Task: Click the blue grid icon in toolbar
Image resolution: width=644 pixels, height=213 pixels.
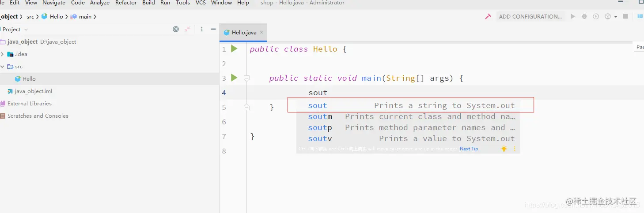Action: click(640, 16)
